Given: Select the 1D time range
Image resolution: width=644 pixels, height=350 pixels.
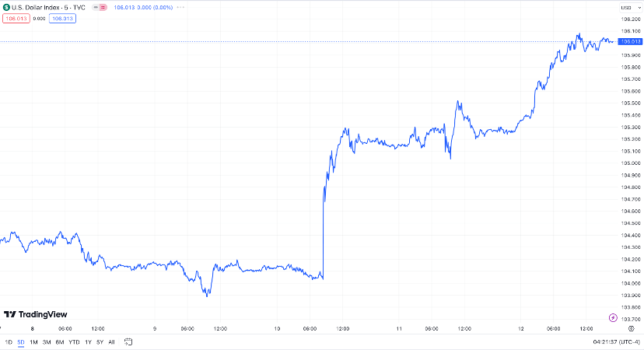Looking at the screenshot, I should pos(9,341).
